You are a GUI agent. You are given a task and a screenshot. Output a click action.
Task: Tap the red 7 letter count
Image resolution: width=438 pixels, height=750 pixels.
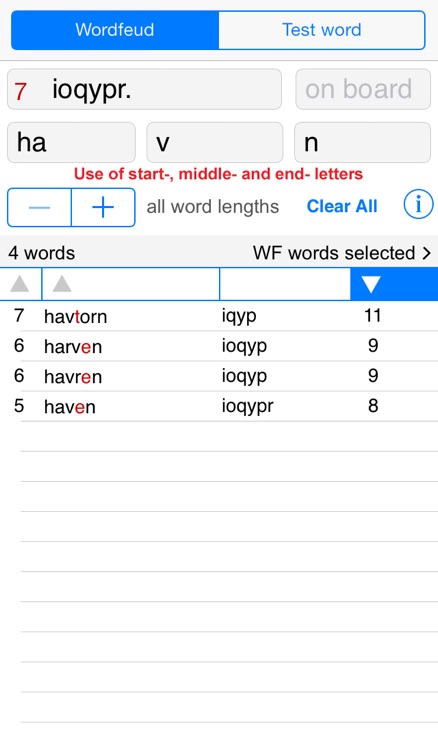click(x=20, y=91)
